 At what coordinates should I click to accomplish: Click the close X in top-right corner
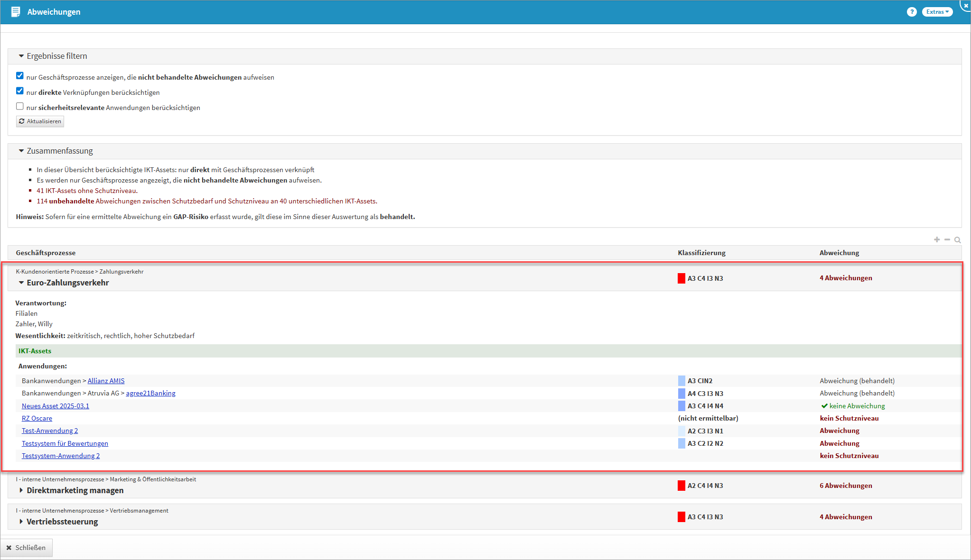point(966,6)
